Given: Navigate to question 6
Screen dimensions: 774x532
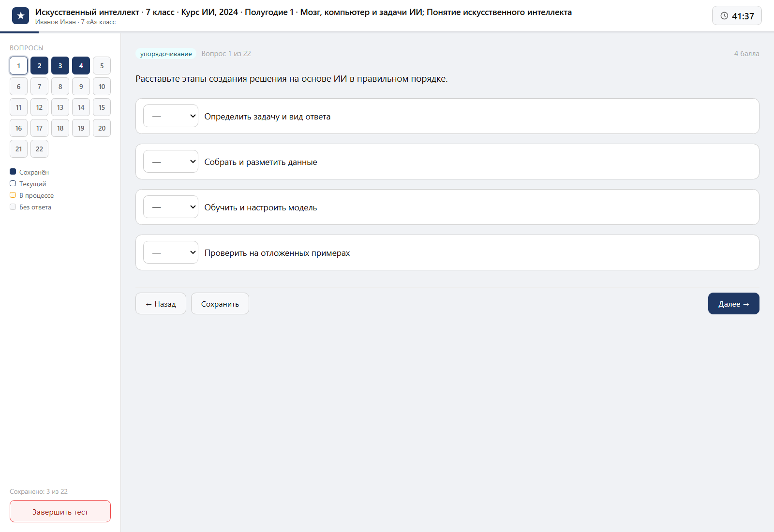Looking at the screenshot, I should click(18, 87).
